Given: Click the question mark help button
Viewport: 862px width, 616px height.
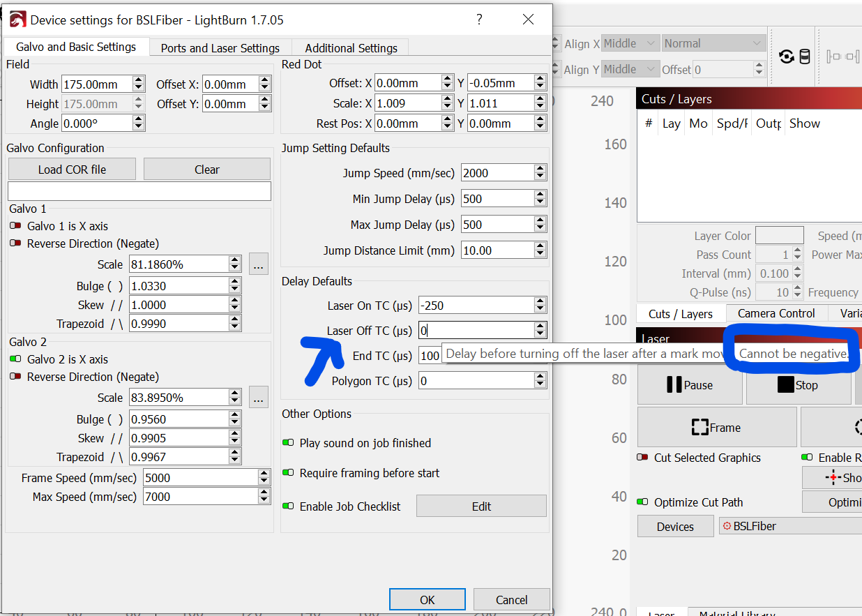Looking at the screenshot, I should click(x=479, y=20).
